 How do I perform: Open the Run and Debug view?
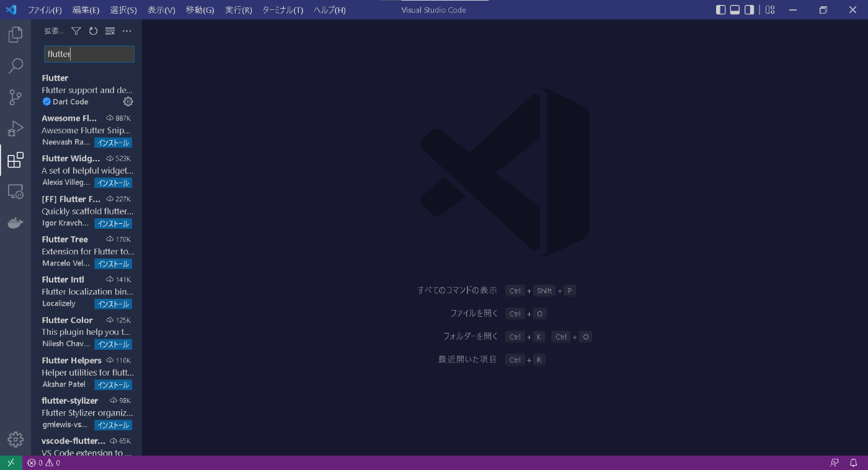pos(15,129)
